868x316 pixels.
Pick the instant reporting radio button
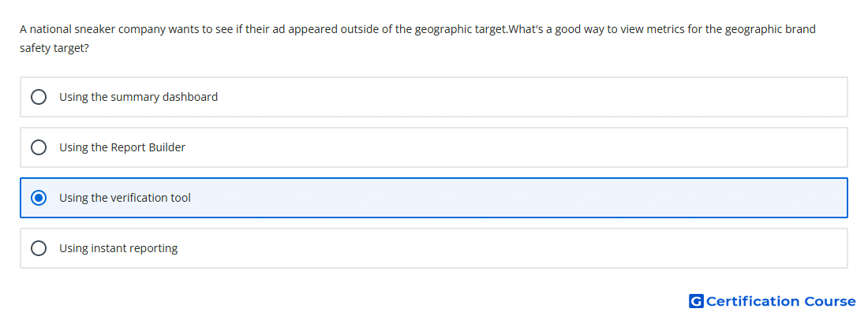point(39,248)
